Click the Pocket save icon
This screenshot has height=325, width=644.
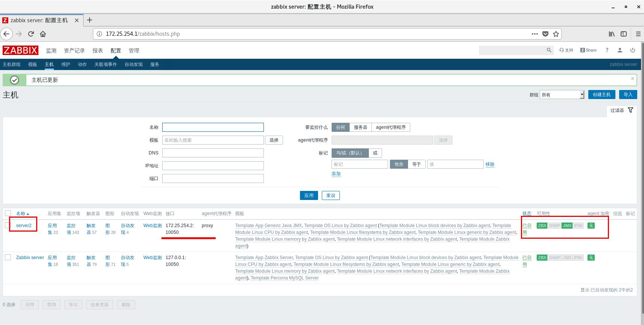point(545,34)
